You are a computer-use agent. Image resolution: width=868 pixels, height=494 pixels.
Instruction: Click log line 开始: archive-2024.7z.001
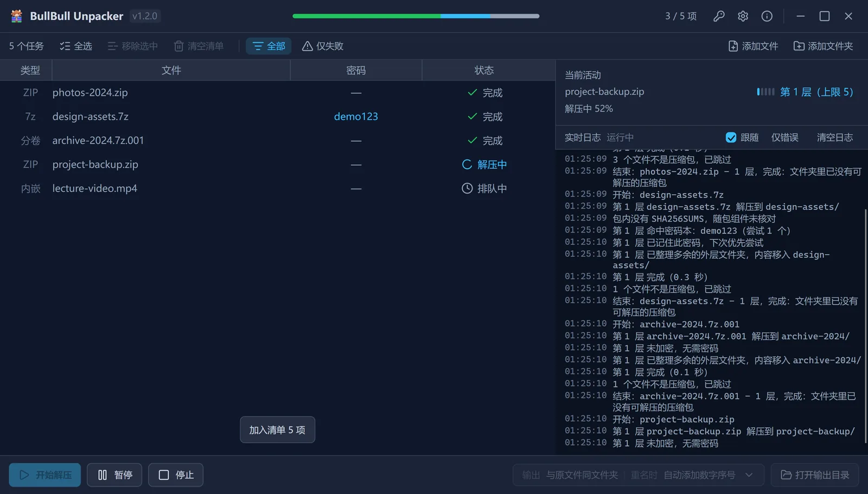click(676, 325)
